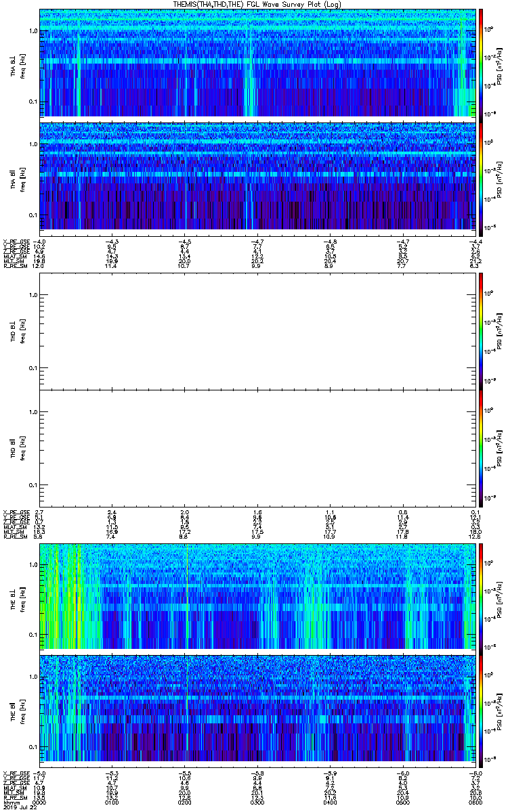508x812 pixels.
Task: Click the MLT_SM row label under THD panels
Action: click(x=14, y=532)
